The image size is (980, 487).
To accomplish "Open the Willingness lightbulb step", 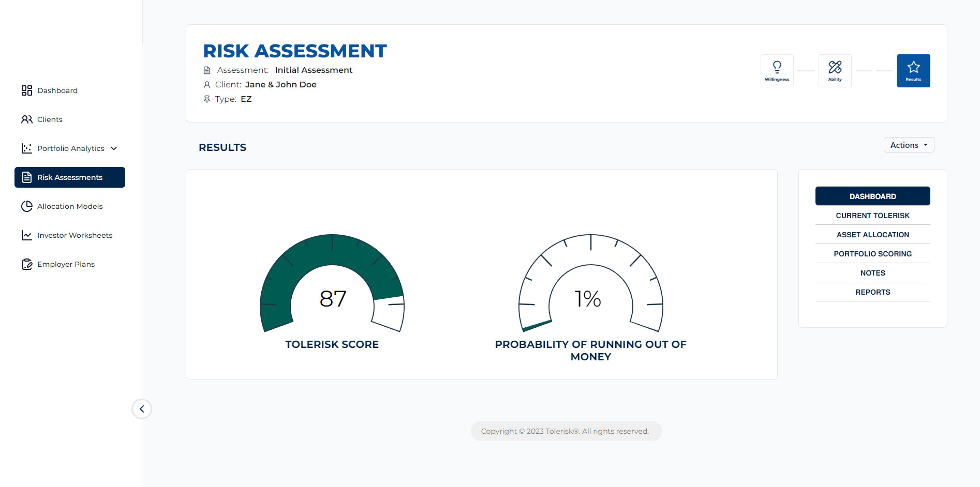I will [777, 71].
